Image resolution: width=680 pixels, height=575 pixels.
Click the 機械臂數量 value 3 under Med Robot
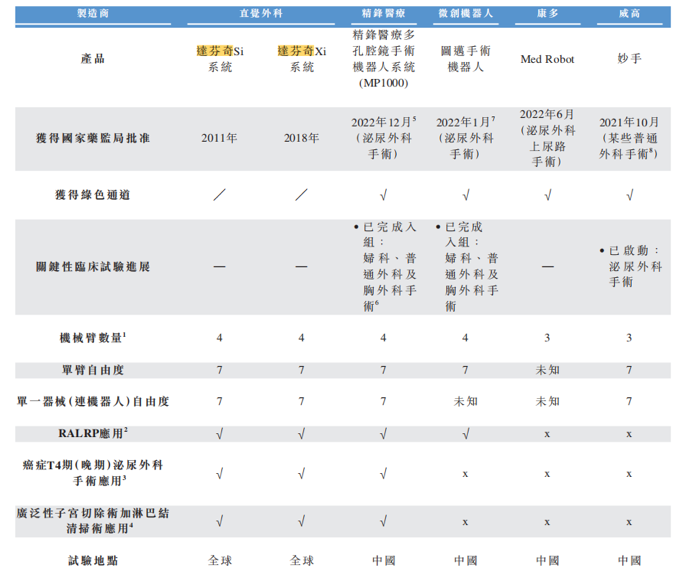click(547, 338)
